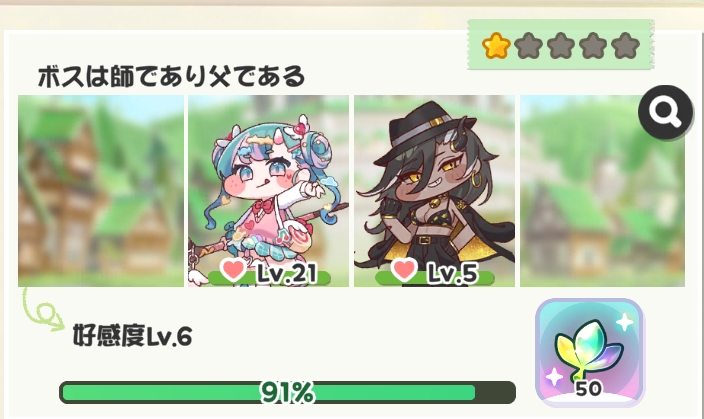Click the 50 quantity on the reward

pyautogui.click(x=588, y=389)
